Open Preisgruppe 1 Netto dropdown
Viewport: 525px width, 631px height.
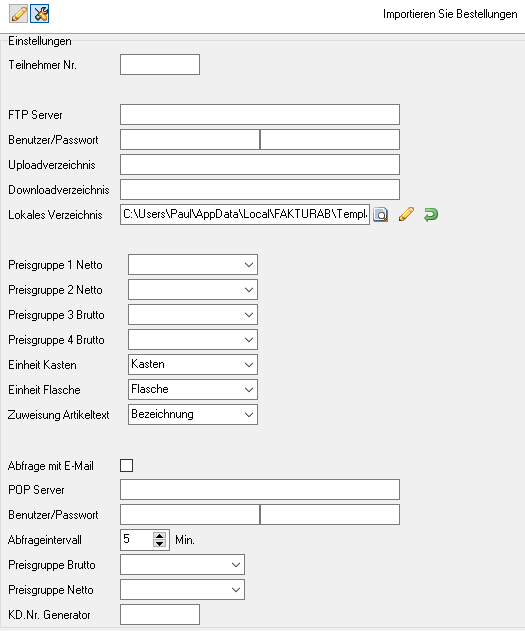193,265
